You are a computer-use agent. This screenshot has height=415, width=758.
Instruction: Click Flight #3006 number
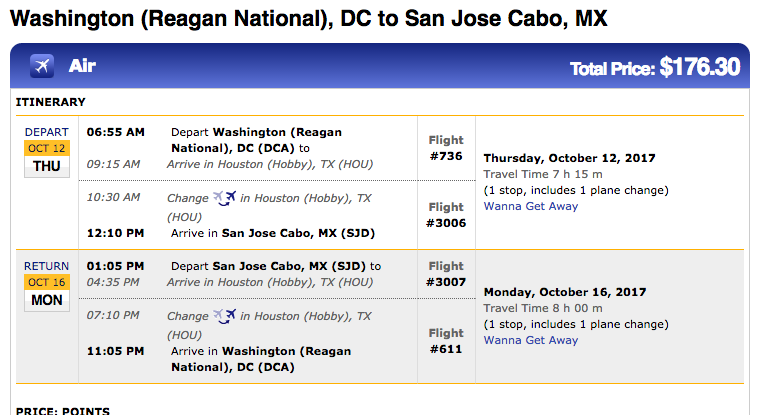[x=446, y=223]
